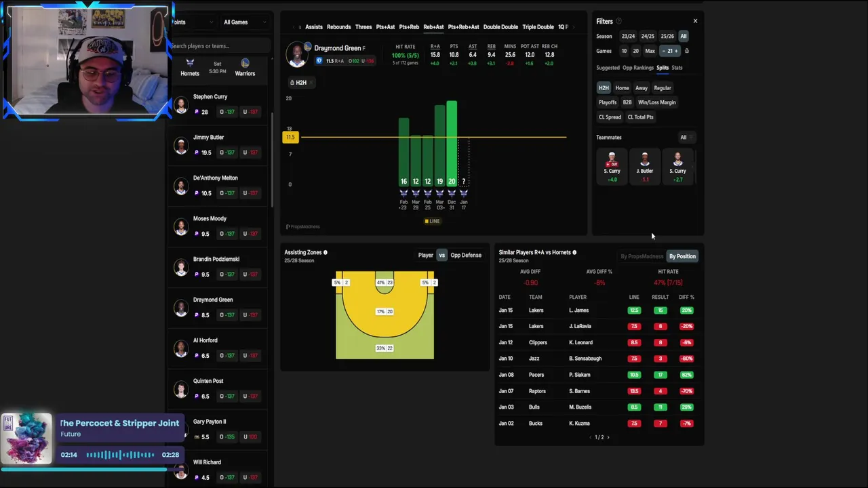Toggle the B2B split filter
This screenshot has width=868, height=488.
(627, 102)
